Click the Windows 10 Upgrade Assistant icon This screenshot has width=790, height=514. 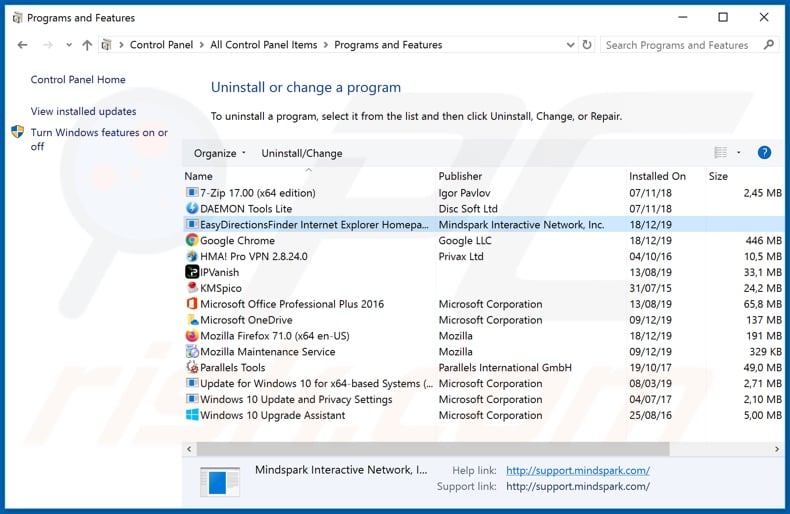coord(192,415)
